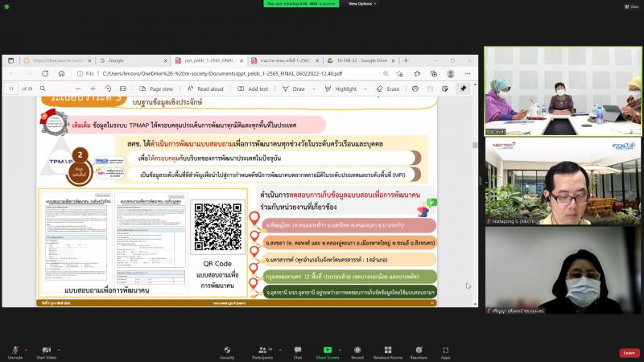Click the Save as icon in PDF toolbar
Image resolution: width=644 pixels, height=362 pixels.
coord(445,88)
